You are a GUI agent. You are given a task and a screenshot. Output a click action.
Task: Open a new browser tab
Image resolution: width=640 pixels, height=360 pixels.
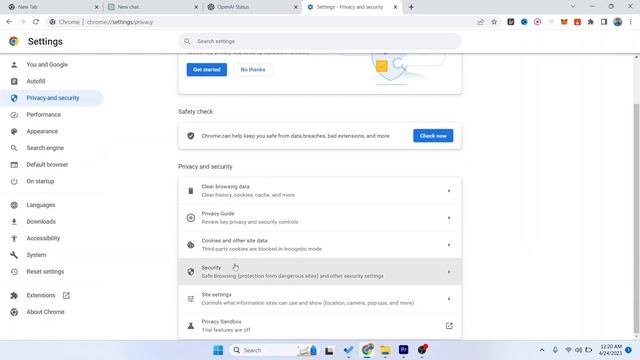411,7
